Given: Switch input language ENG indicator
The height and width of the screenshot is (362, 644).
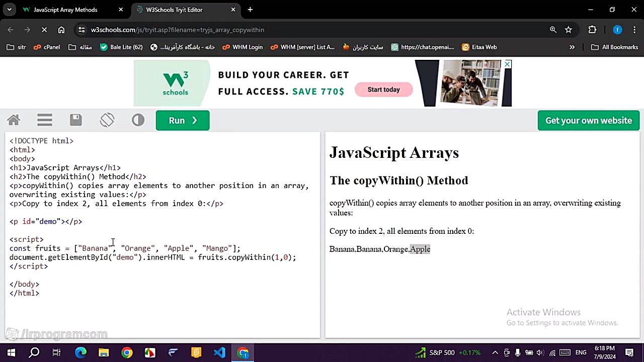Looking at the screenshot, I should tap(581, 352).
